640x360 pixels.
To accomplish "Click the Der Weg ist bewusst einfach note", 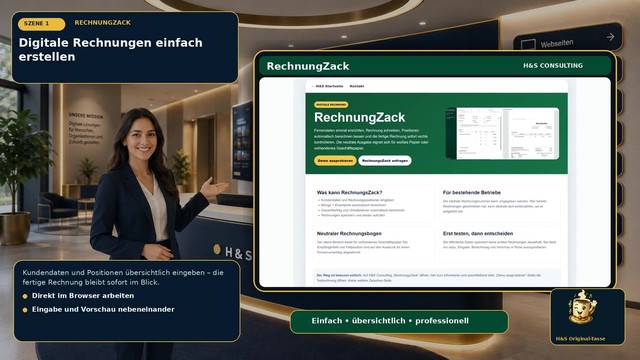I will (x=436, y=278).
